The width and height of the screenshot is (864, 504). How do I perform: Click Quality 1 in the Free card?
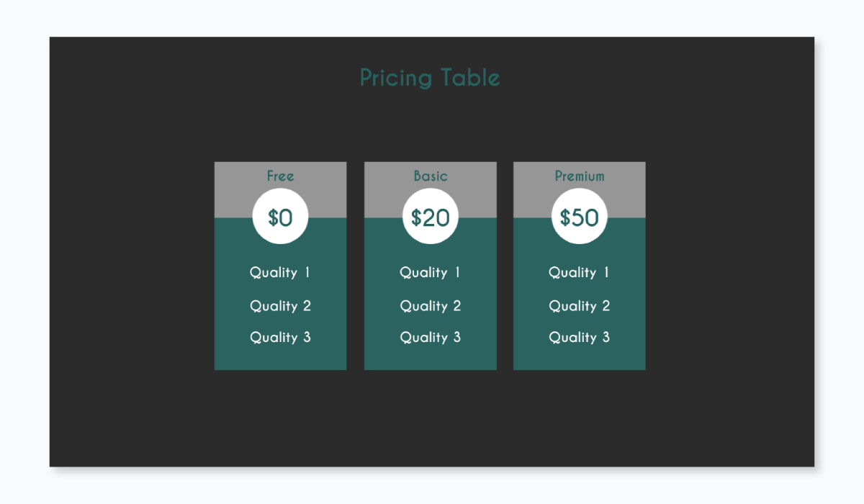pos(280,272)
